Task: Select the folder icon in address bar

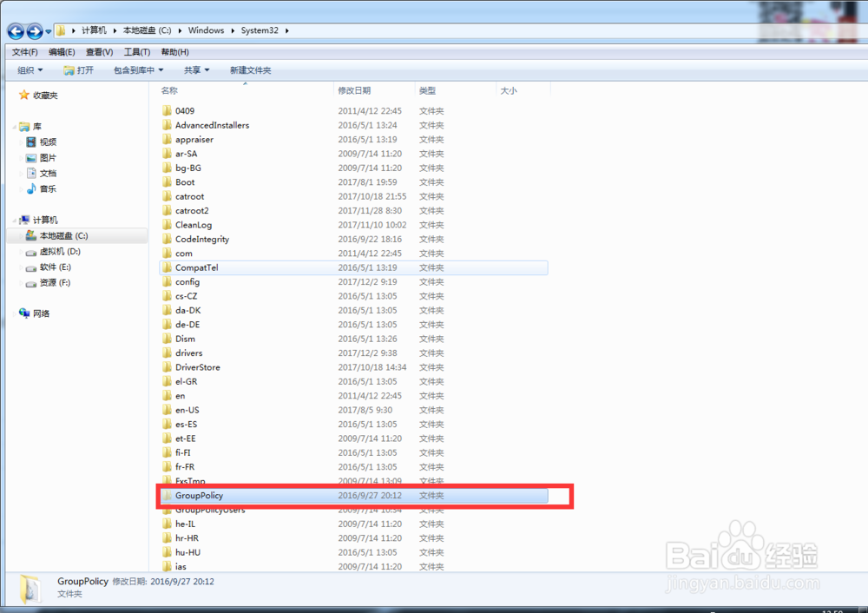Action: tap(61, 30)
